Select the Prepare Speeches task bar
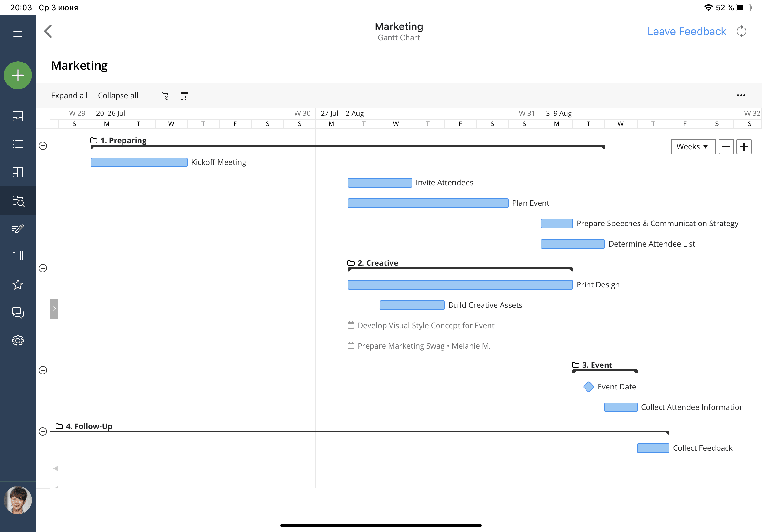Image resolution: width=762 pixels, height=532 pixels. [x=557, y=224]
